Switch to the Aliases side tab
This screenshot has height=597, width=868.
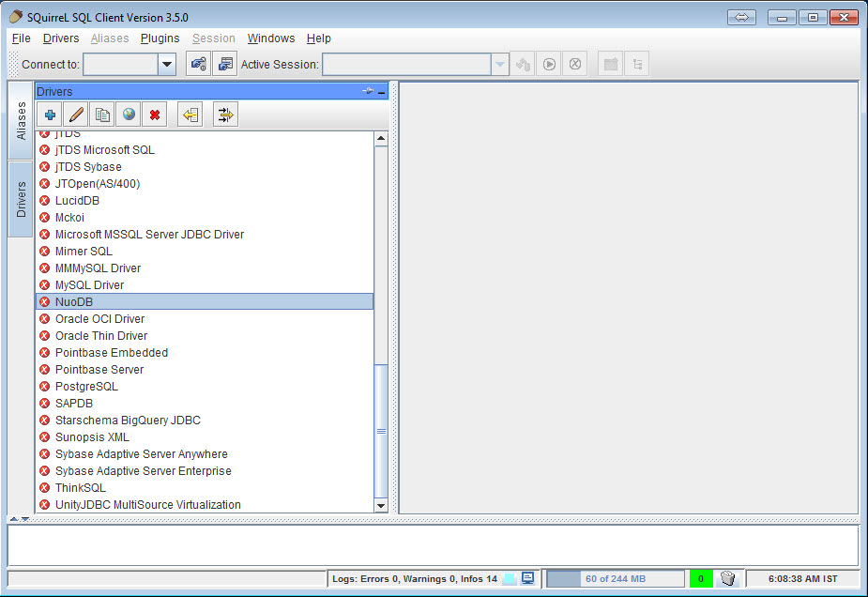[x=21, y=121]
